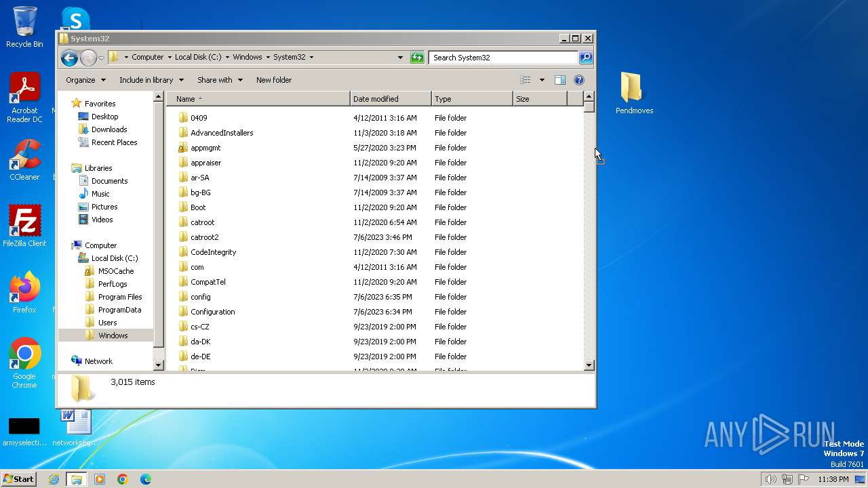The height and width of the screenshot is (488, 868).
Task: Open FileZilla Client desktop shortcut
Action: point(24,226)
